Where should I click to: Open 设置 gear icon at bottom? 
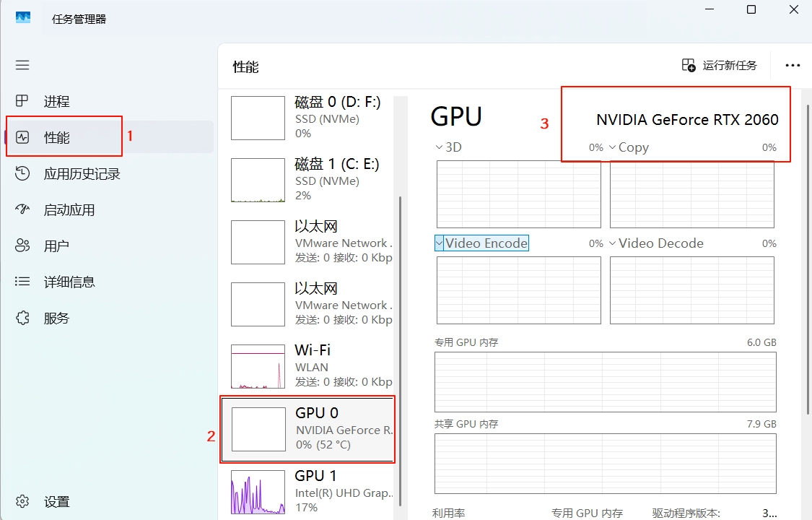22,501
